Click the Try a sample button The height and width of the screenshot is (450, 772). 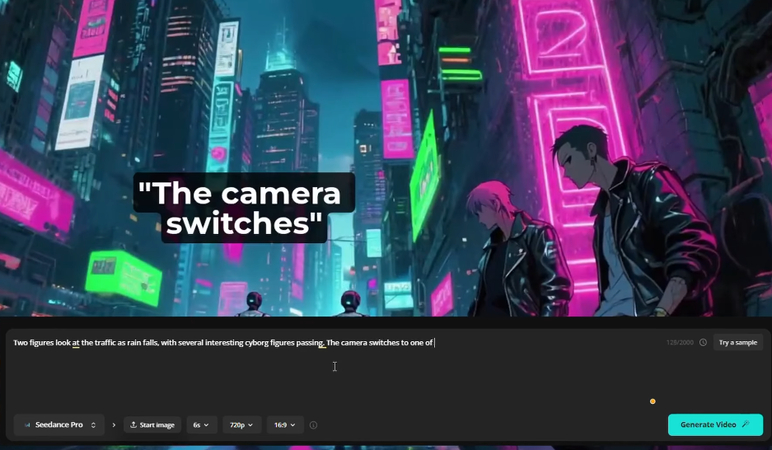pyautogui.click(x=738, y=342)
